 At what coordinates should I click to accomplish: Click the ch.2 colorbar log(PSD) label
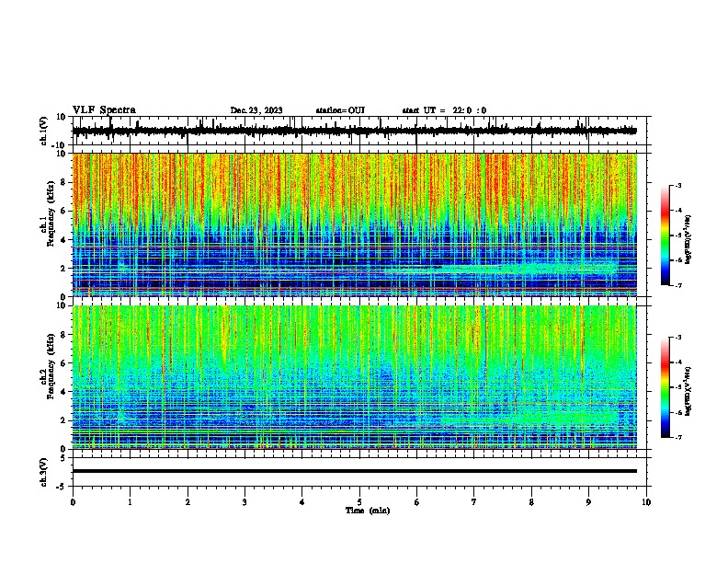[x=688, y=391]
